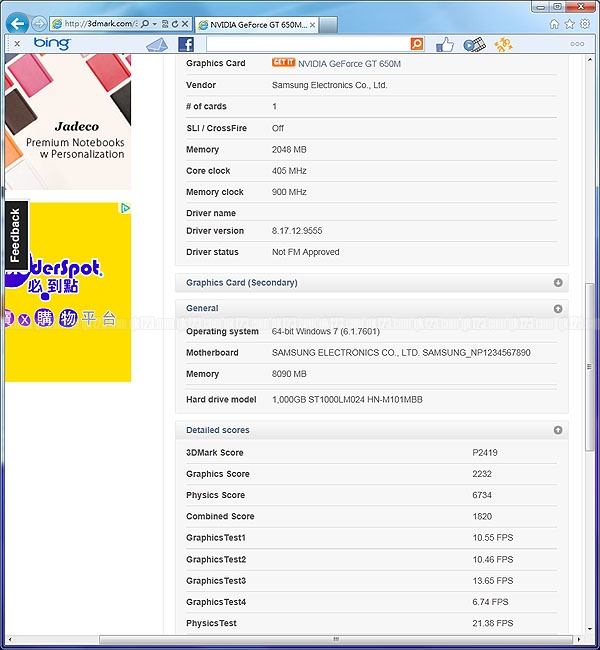This screenshot has width=600, height=650.
Task: Click the thumbs-up Like icon
Action: point(445,44)
